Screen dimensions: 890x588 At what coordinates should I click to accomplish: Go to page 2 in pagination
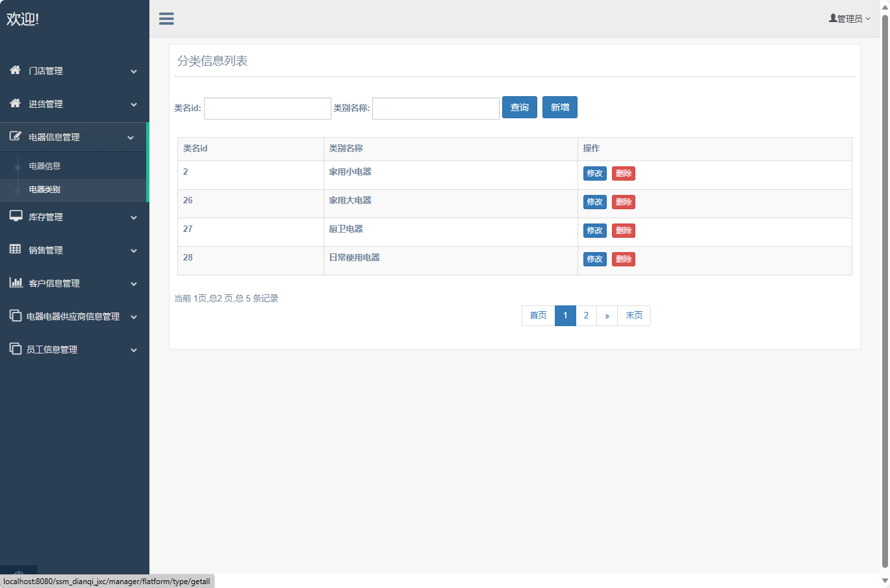586,316
